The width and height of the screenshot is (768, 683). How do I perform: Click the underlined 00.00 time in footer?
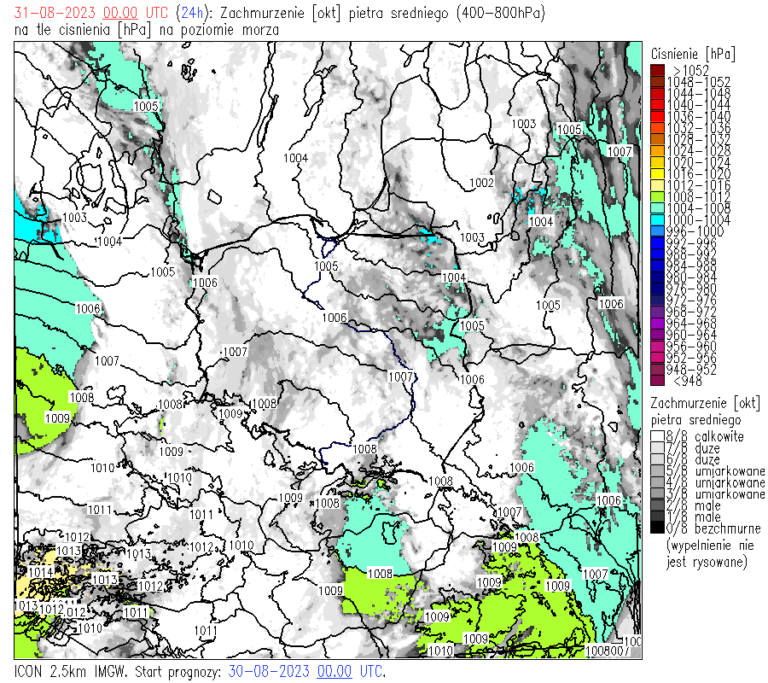coord(335,671)
